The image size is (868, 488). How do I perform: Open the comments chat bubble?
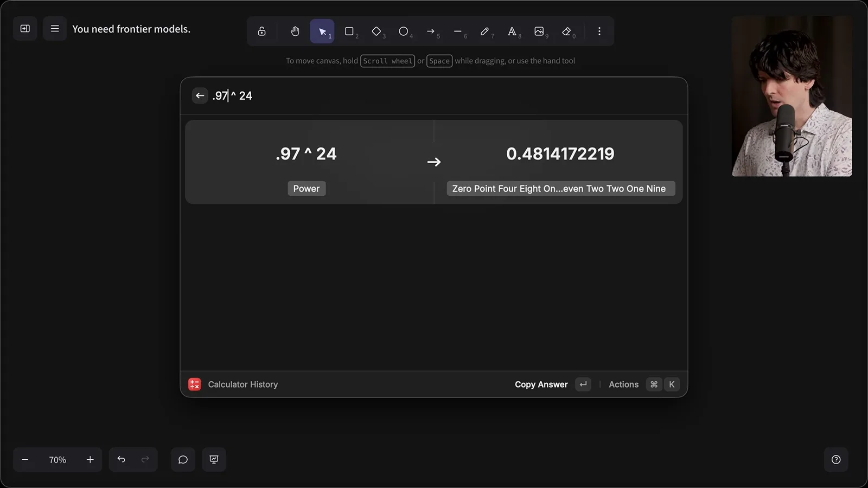[x=183, y=460]
